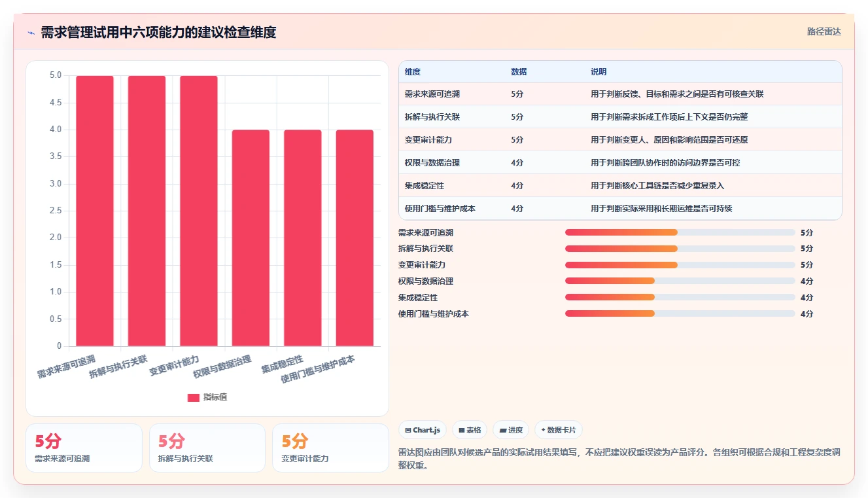Screen dimensions: 868x498
Task: Click description 用于判断变更人、原因和影响范围是否可还原
Action: coord(669,140)
